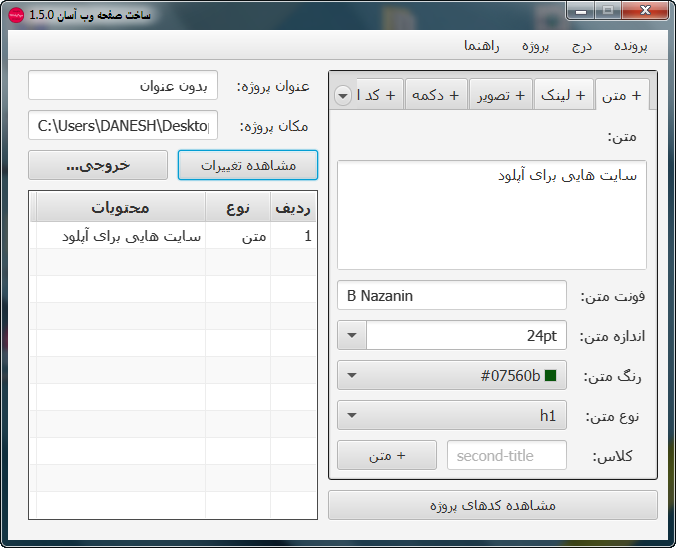Click مشاهده کدهای پروژه button
The height and width of the screenshot is (548, 676).
tap(493, 505)
